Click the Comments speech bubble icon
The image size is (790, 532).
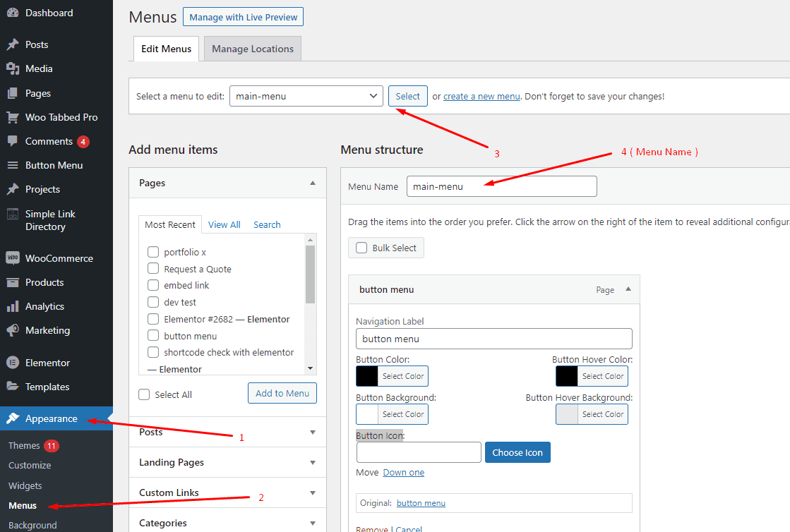(13, 141)
